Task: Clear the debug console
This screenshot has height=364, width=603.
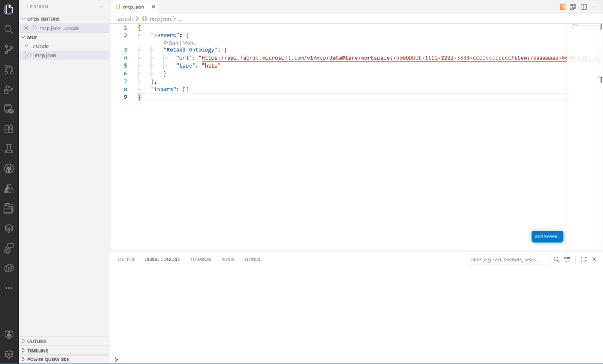Action: 567,260
